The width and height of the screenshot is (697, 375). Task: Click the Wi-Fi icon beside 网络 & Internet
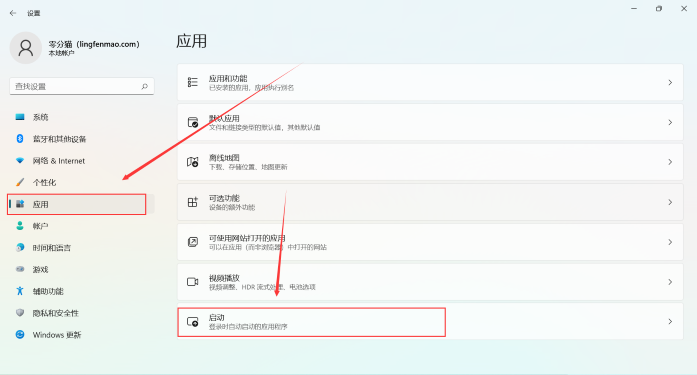click(20, 160)
